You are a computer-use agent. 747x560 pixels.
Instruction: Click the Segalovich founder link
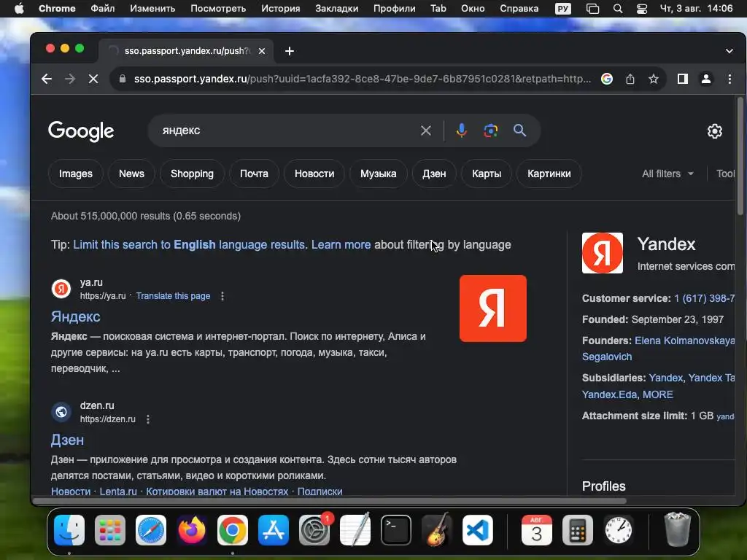coord(607,357)
